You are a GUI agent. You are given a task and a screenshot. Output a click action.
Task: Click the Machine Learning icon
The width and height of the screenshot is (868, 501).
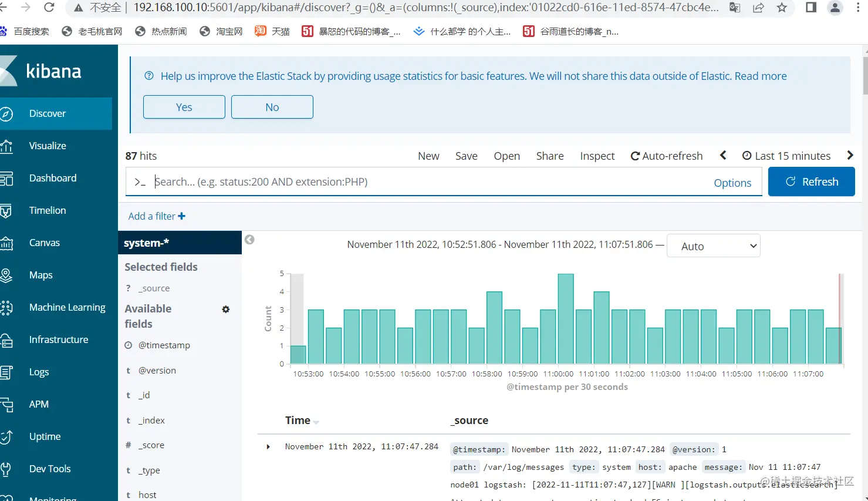pyautogui.click(x=6, y=308)
